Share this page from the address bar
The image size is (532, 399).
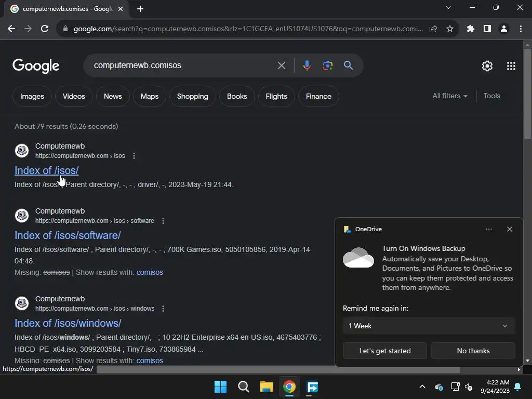coord(433,29)
